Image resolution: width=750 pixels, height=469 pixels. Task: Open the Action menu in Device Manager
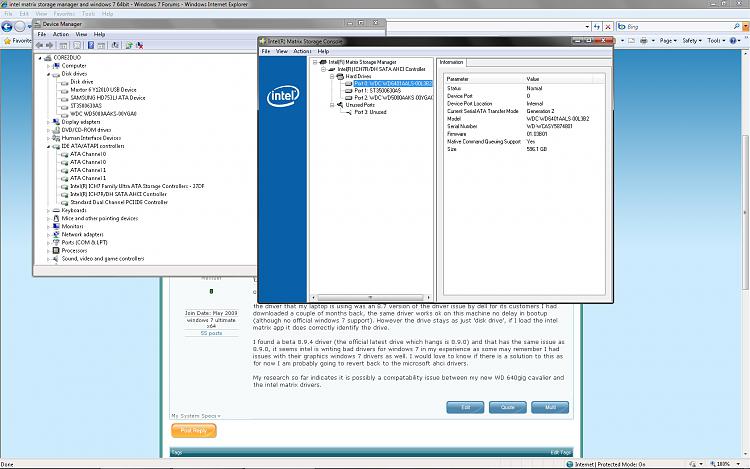tap(61, 34)
